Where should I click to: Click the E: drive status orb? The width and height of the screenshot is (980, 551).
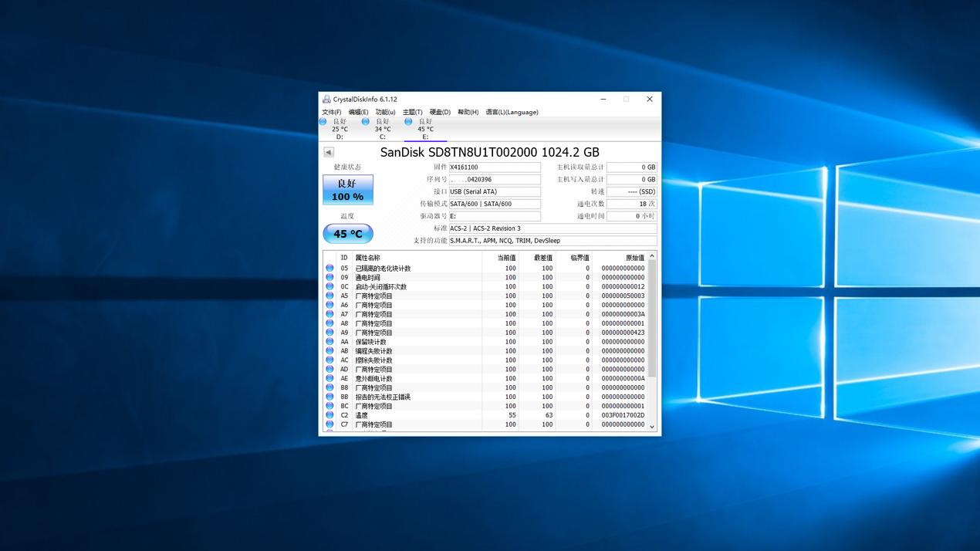408,122
